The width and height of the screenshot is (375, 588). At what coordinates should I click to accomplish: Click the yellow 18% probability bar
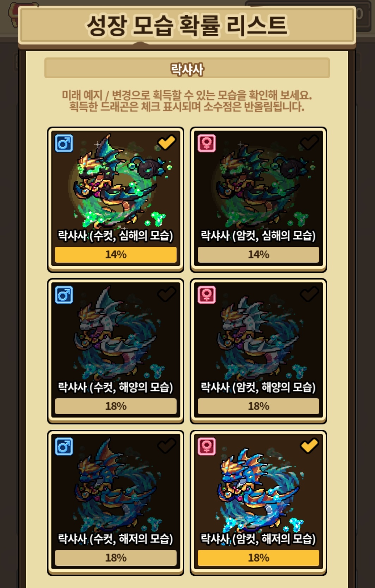(x=258, y=558)
